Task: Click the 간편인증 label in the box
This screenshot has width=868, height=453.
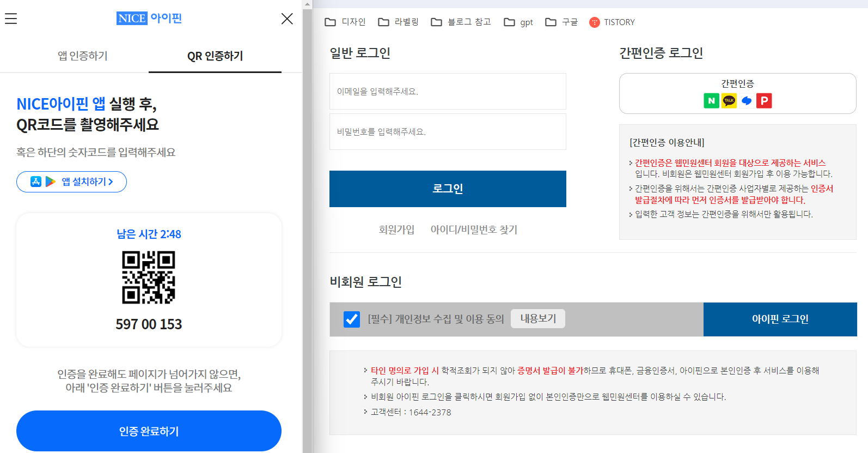Action: 737,83
